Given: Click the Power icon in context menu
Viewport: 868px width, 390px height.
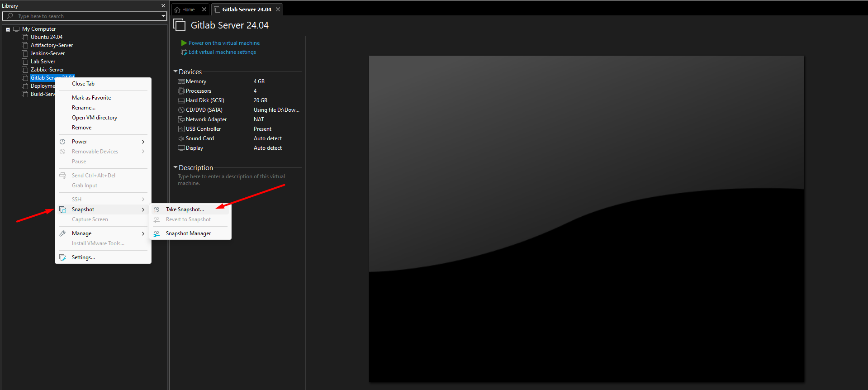Looking at the screenshot, I should 62,142.
